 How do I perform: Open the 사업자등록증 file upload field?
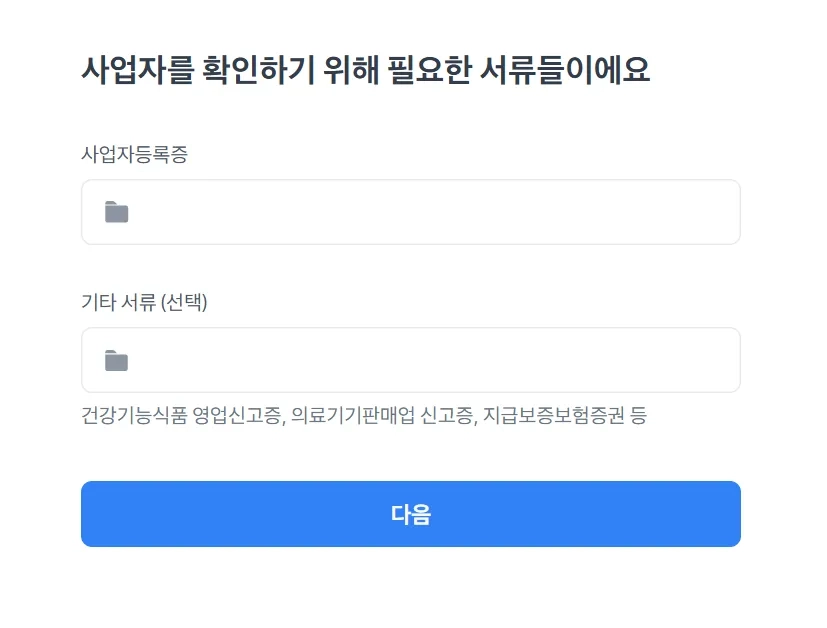(411, 212)
